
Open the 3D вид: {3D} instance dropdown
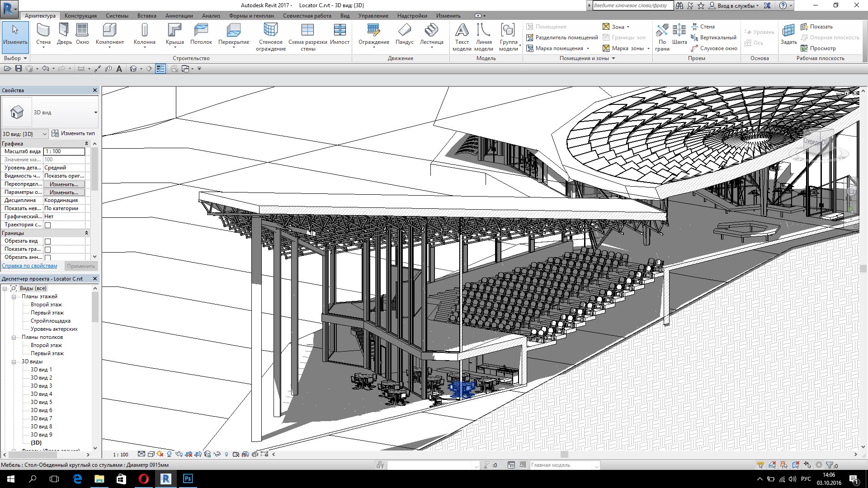pyautogui.click(x=24, y=134)
